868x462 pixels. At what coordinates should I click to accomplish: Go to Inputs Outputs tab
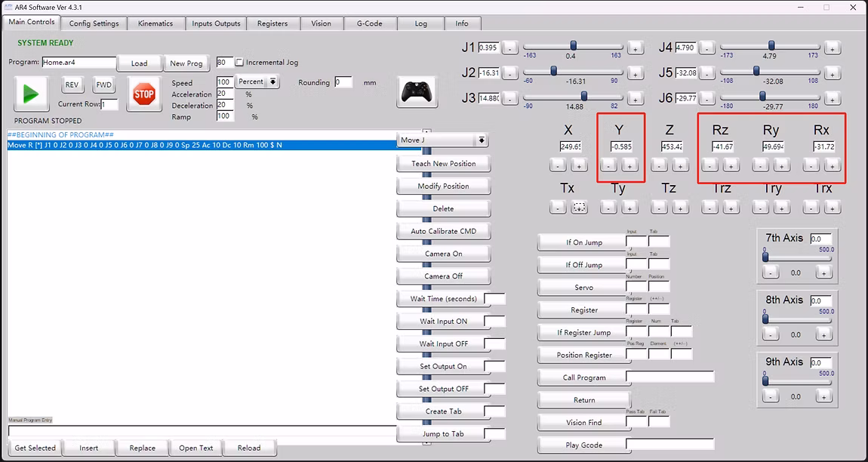coord(216,23)
